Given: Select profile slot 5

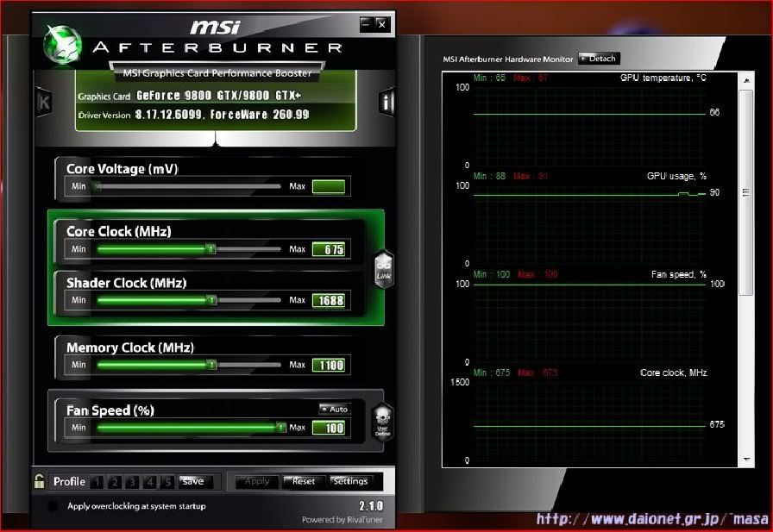Looking at the screenshot, I should coord(167,482).
